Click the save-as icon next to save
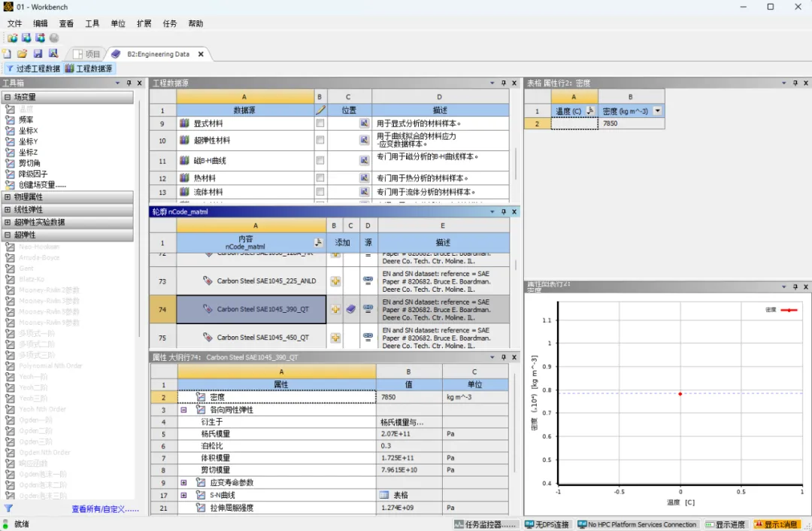Viewport: 812px width, 531px height. tap(53, 54)
